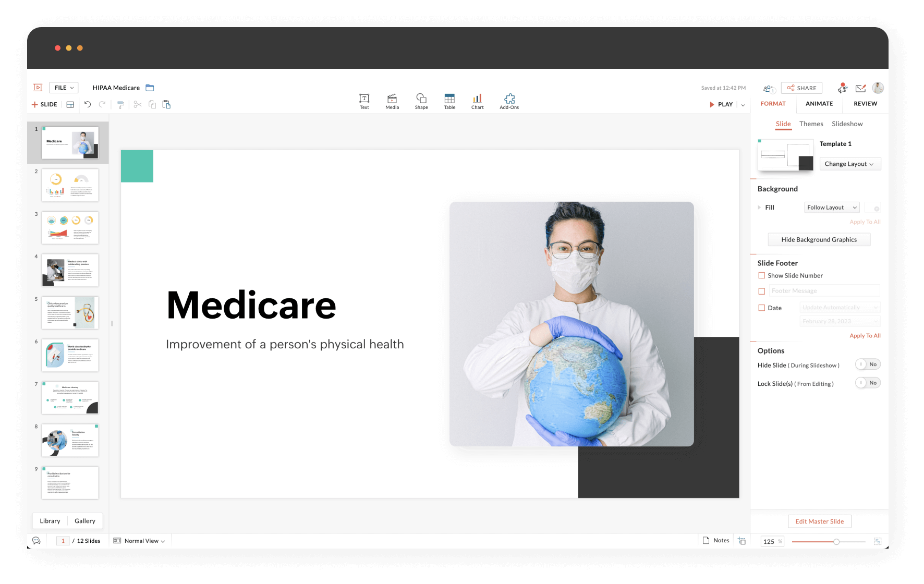Open the FILE menu
Screen dimensions: 924x584
pos(63,87)
